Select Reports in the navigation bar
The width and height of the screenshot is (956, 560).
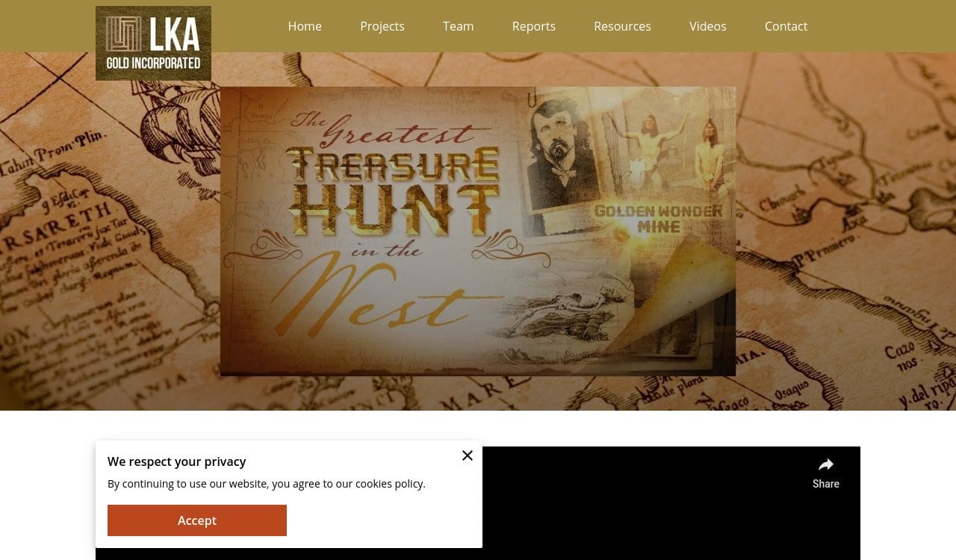coord(534,26)
